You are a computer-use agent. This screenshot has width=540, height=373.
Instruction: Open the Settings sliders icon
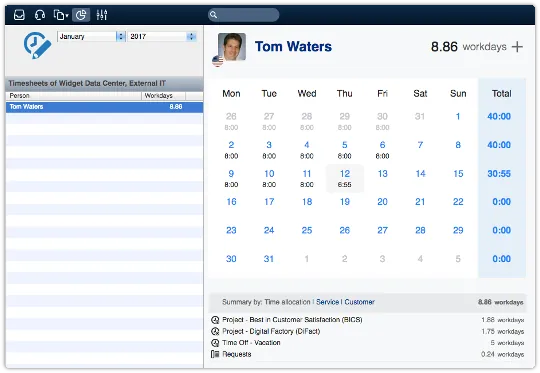[x=102, y=15]
